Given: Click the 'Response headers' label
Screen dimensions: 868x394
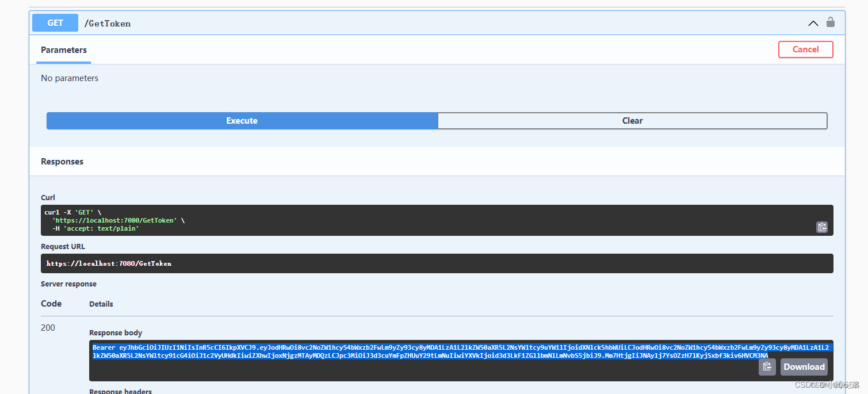Looking at the screenshot, I should pos(121,391).
